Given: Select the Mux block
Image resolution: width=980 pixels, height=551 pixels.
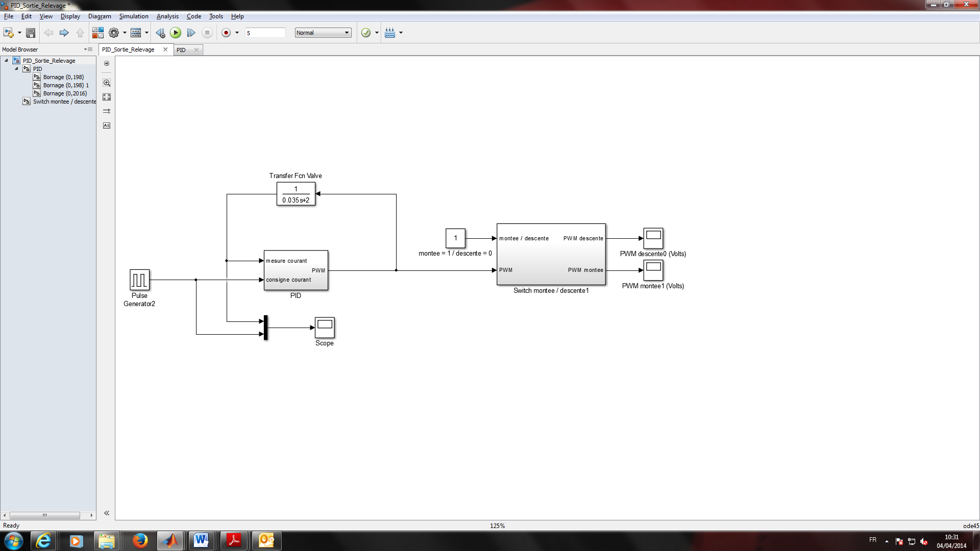Looking at the screenshot, I should click(x=265, y=328).
